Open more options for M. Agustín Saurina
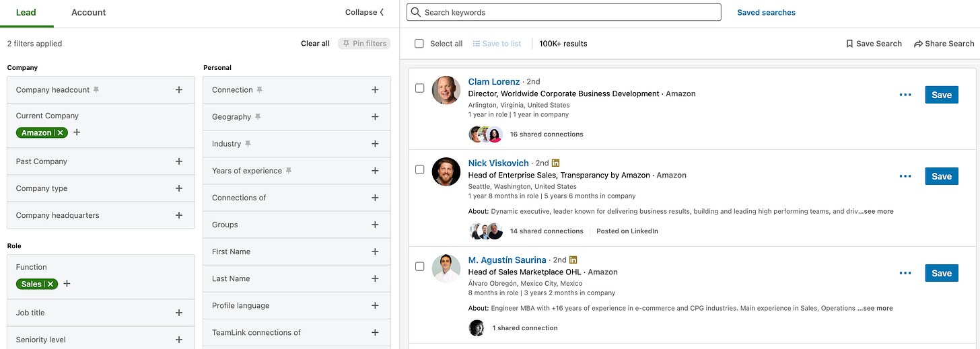Image resolution: width=980 pixels, height=349 pixels. tap(905, 273)
